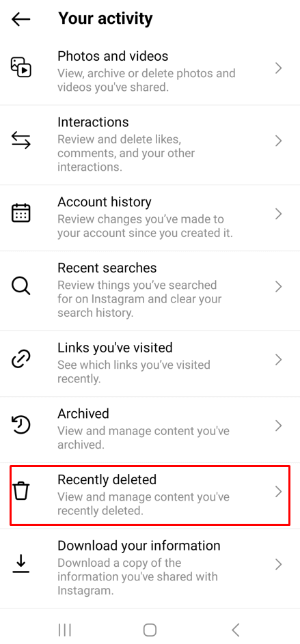Open the Interactions row chevron

279,141
